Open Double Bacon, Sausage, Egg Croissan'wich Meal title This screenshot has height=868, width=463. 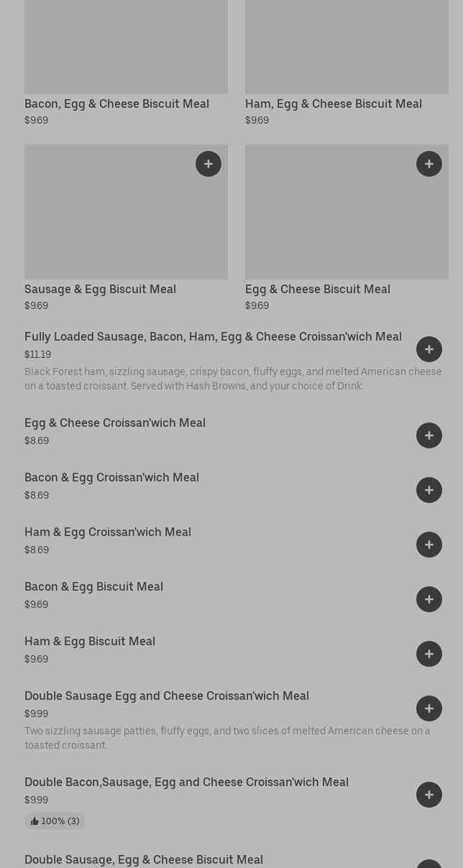point(186,782)
